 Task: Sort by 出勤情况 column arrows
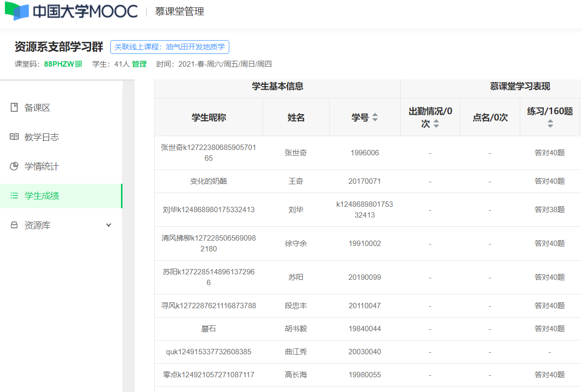coord(436,124)
